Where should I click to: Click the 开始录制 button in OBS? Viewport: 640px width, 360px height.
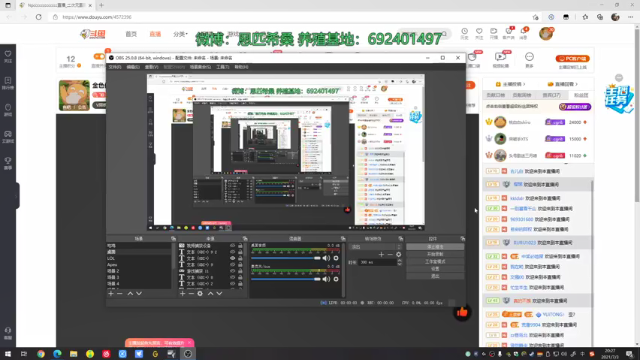[435, 254]
